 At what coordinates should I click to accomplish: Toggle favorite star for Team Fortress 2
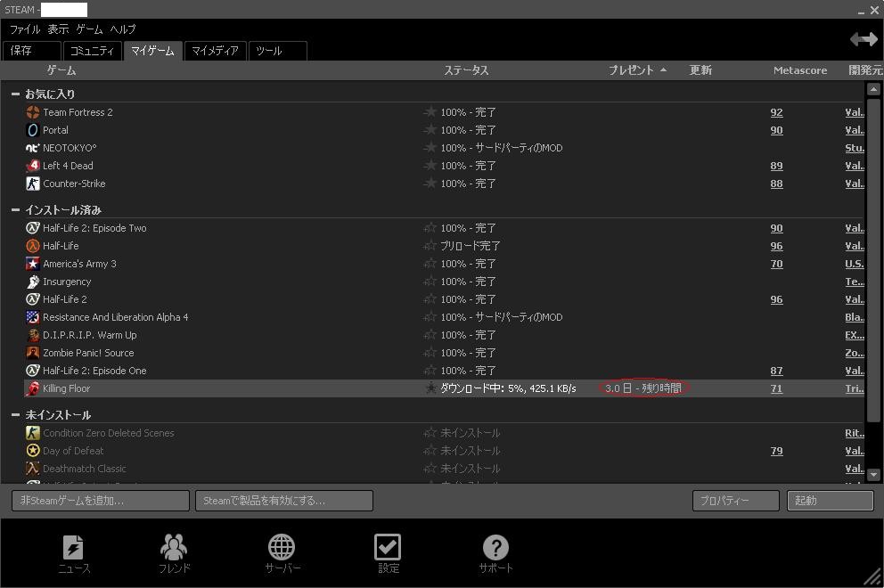[430, 112]
